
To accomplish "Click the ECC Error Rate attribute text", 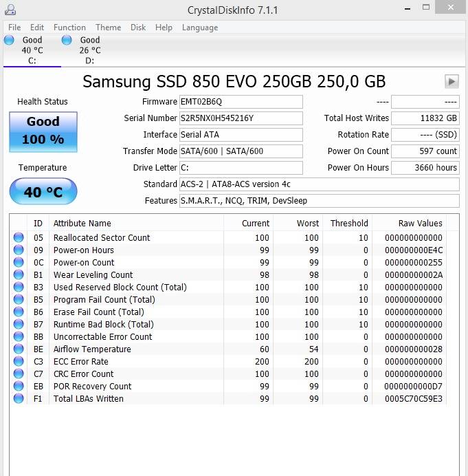I will tap(80, 362).
